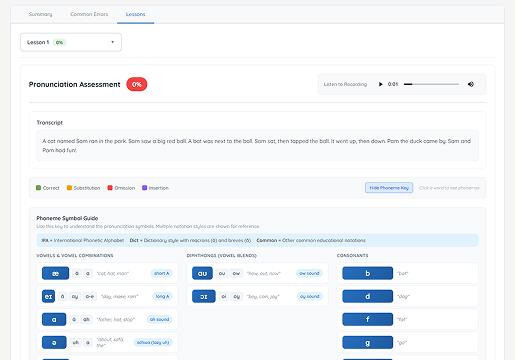The width and height of the screenshot is (515, 360).
Task: Click the 'ou' notation chip
Action: (x=222, y=273)
